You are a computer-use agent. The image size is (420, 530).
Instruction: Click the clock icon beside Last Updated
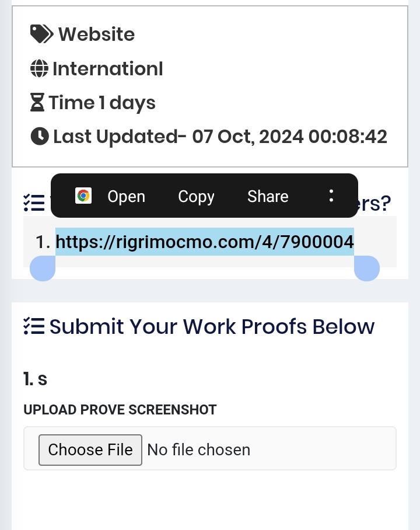[x=40, y=137]
